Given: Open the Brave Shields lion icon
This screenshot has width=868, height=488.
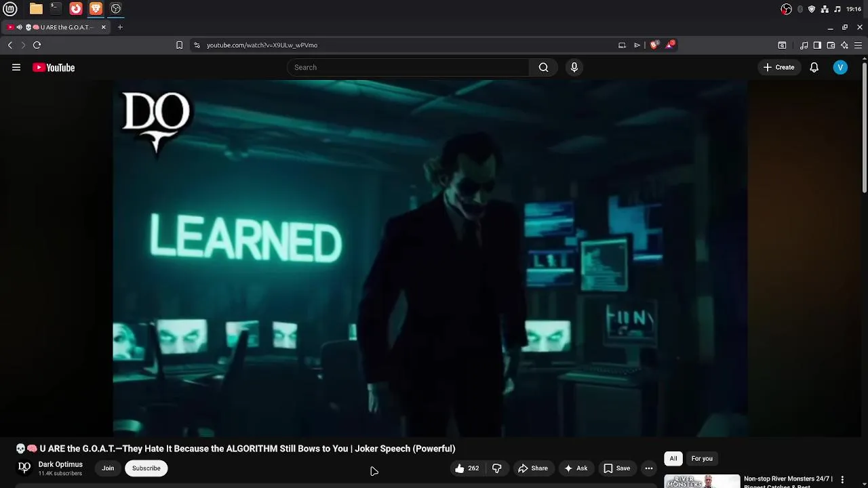Looking at the screenshot, I should 654,45.
